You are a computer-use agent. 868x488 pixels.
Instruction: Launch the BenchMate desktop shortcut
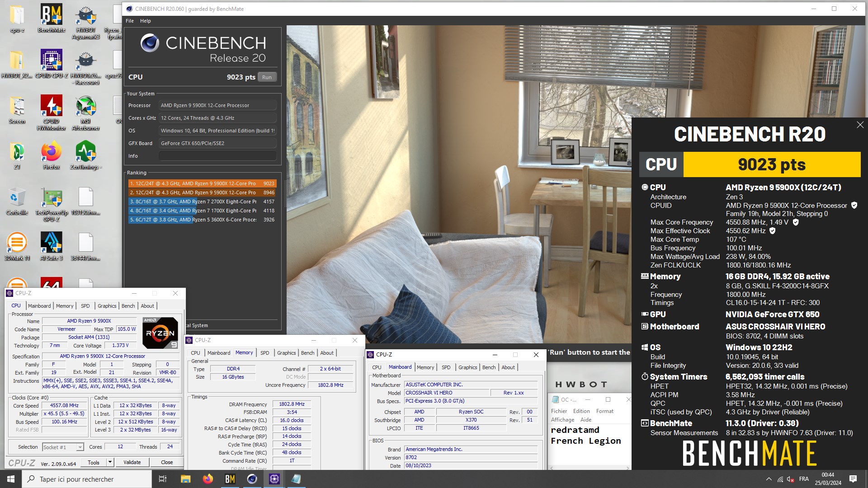[51, 18]
